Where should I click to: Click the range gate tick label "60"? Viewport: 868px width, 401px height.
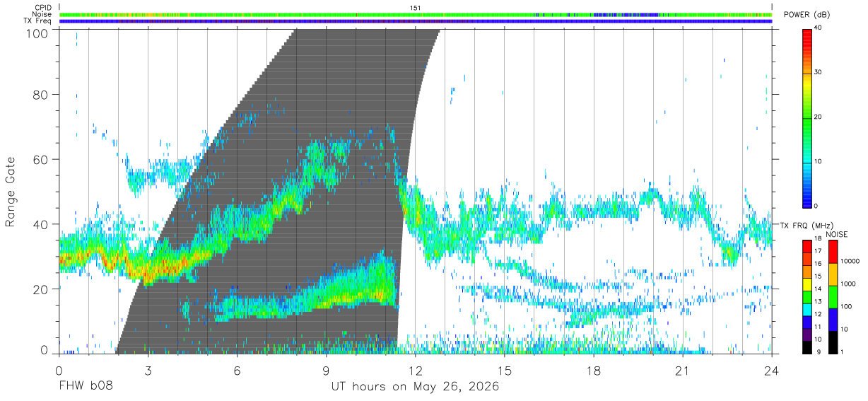point(41,159)
